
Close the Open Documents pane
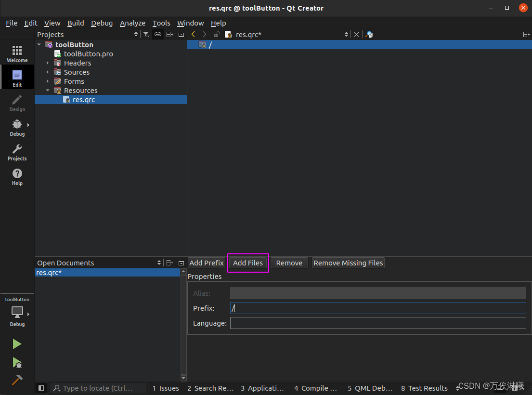tap(181, 263)
